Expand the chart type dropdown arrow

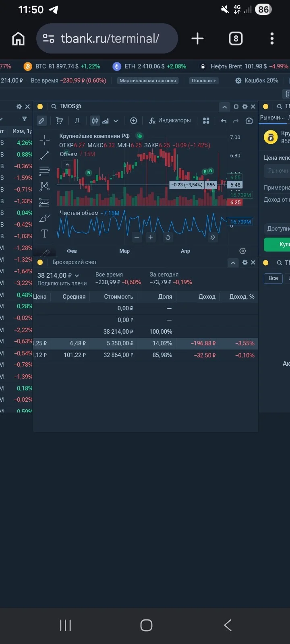click(116, 121)
